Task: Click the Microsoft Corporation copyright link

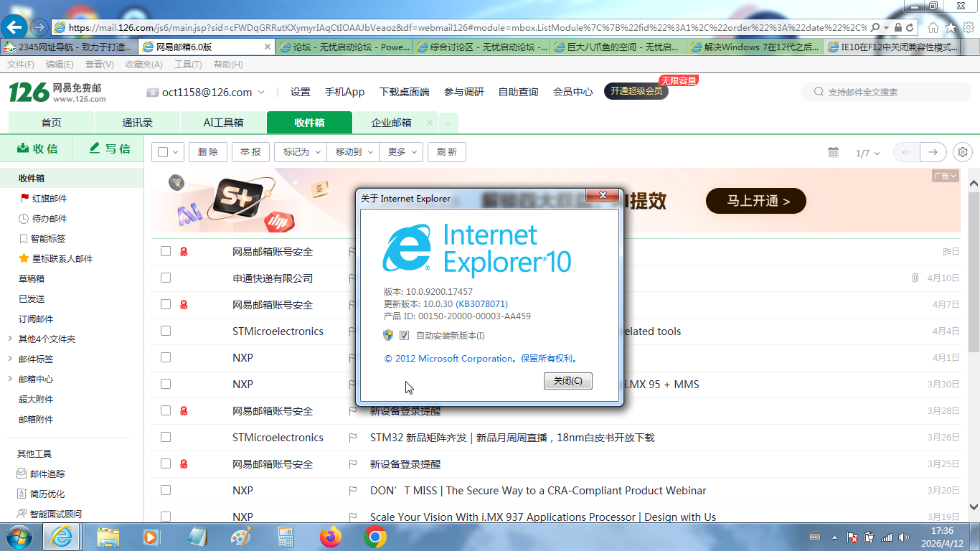Action: pyautogui.click(x=481, y=359)
